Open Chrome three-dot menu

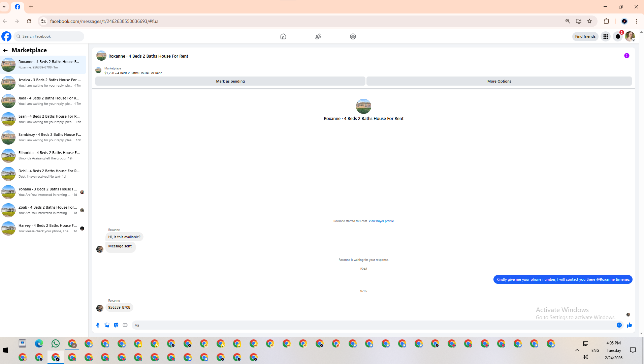tap(637, 21)
